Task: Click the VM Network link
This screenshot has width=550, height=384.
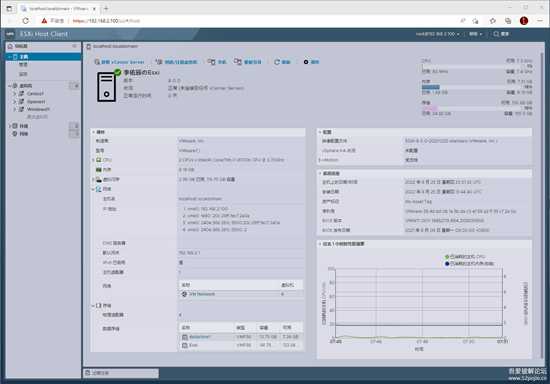Action: (202, 294)
